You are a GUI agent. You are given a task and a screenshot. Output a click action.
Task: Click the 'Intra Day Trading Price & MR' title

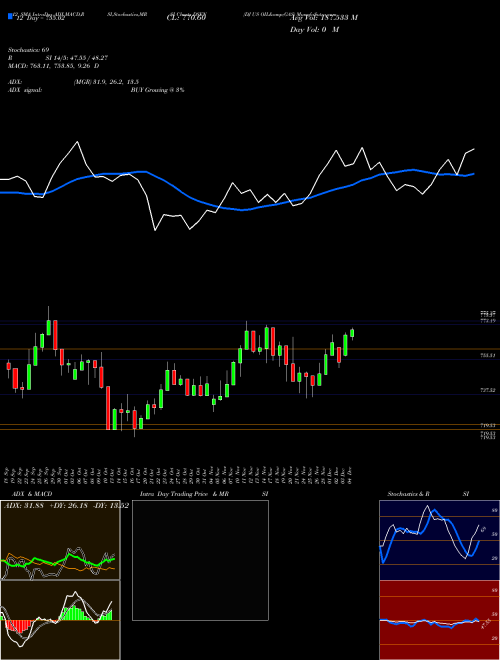pyautogui.click(x=184, y=494)
